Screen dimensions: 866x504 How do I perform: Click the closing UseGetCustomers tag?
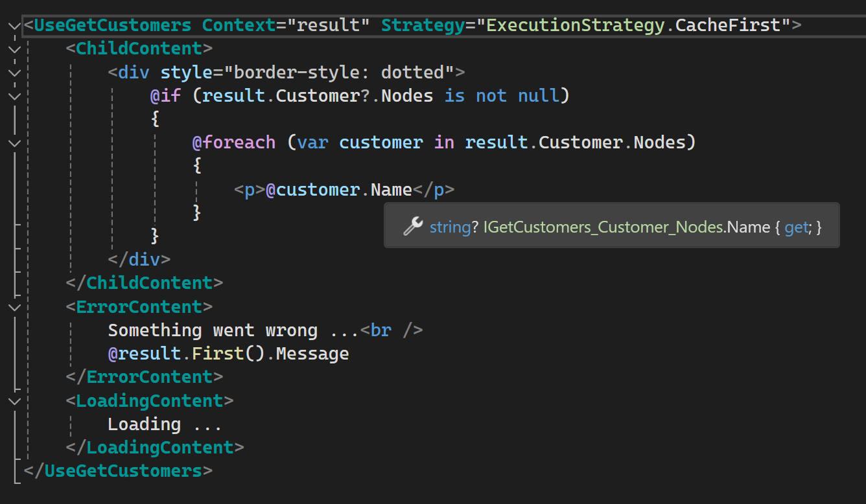click(x=118, y=471)
